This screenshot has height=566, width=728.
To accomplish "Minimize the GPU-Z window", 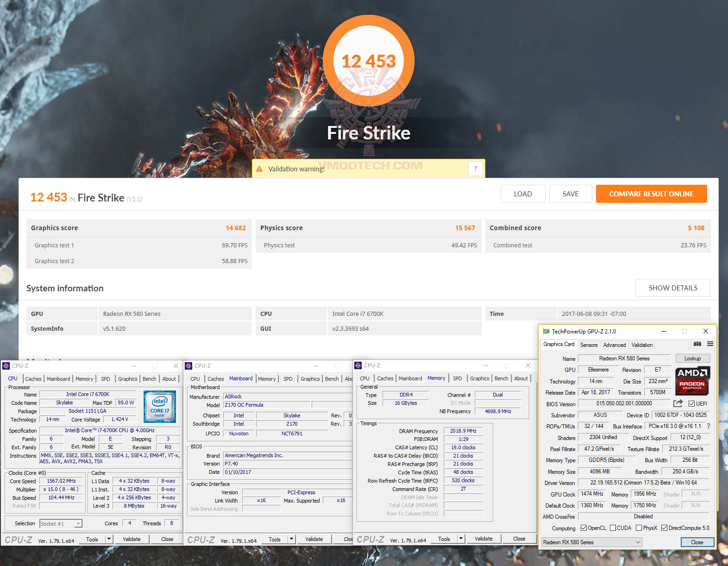I will [x=664, y=331].
